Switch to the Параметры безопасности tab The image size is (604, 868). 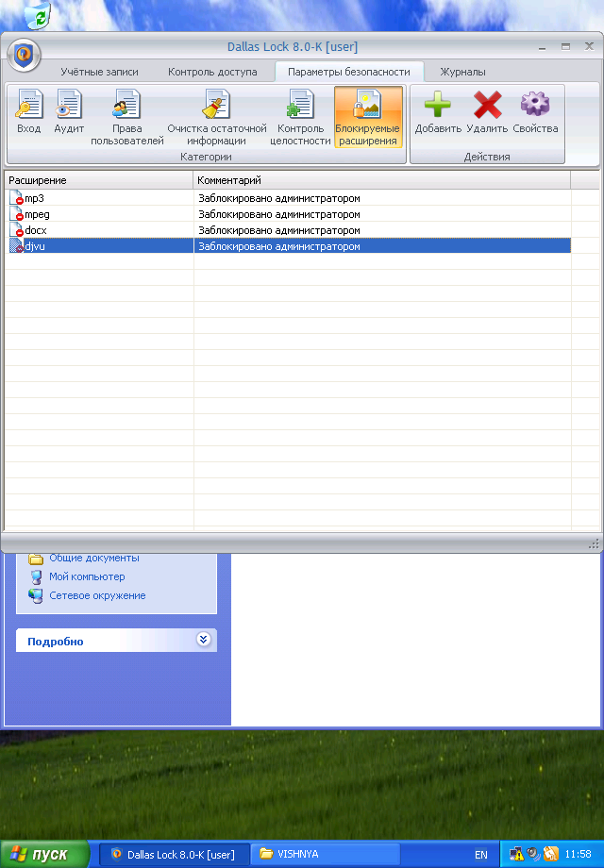tap(349, 72)
